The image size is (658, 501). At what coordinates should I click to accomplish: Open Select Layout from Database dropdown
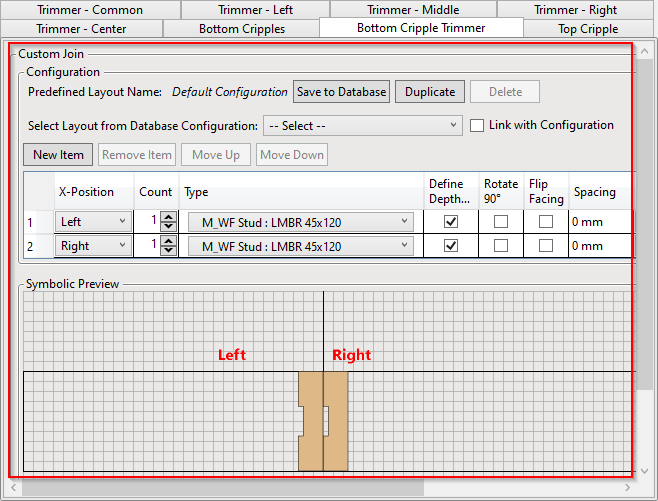362,126
